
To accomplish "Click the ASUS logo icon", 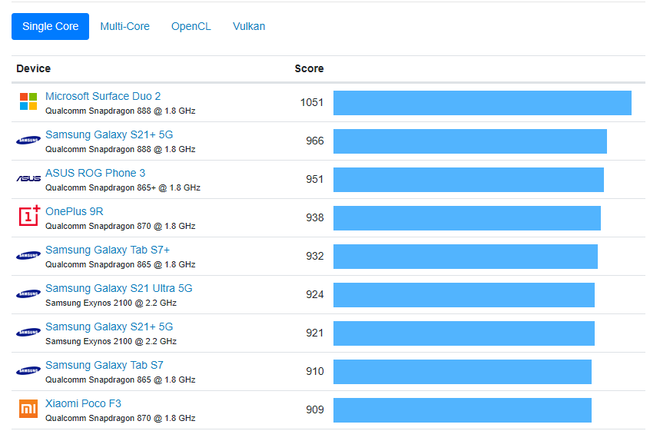I will pos(28,179).
